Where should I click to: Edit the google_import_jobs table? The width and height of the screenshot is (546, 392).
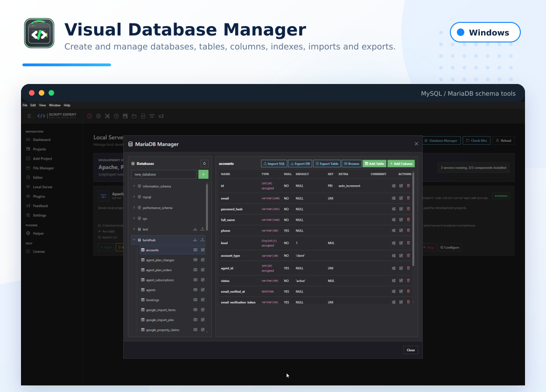point(203,320)
